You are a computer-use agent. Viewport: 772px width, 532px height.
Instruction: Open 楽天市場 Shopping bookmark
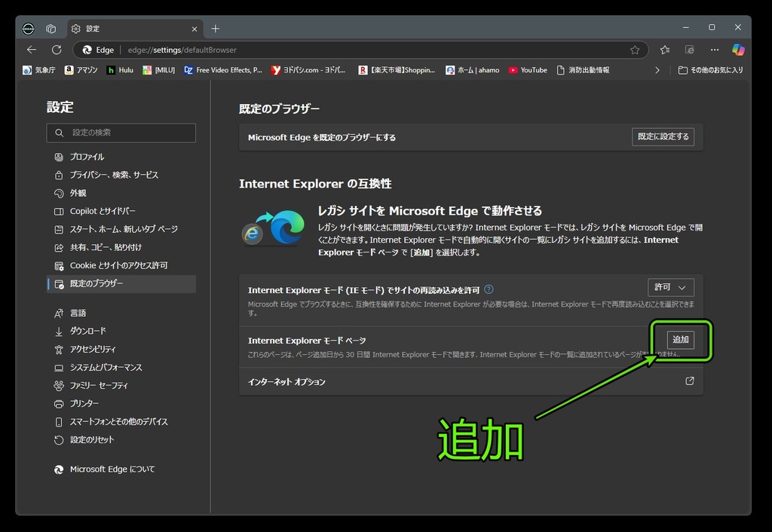pyautogui.click(x=397, y=70)
